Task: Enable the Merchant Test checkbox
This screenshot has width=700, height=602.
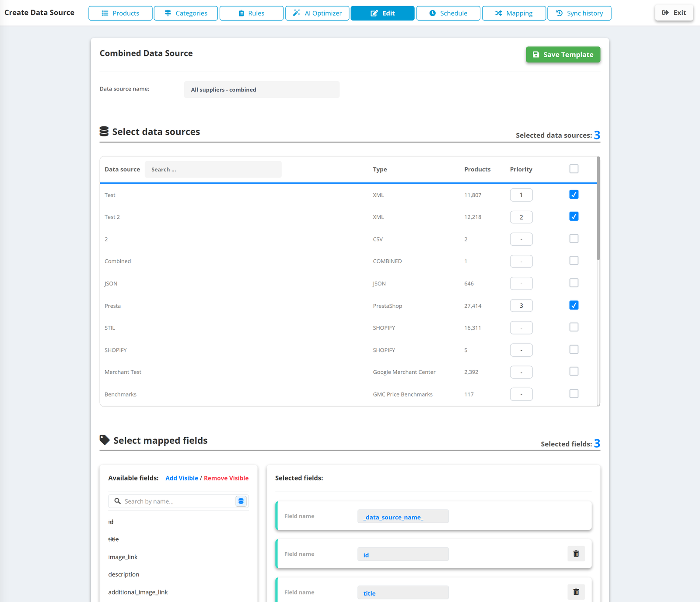Action: [x=574, y=371]
